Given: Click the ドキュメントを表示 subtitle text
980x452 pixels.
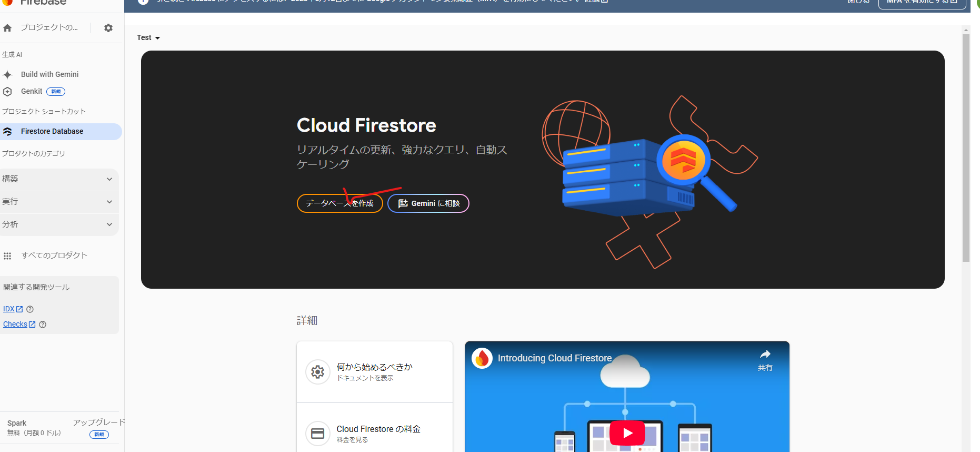Looking at the screenshot, I should tap(365, 378).
